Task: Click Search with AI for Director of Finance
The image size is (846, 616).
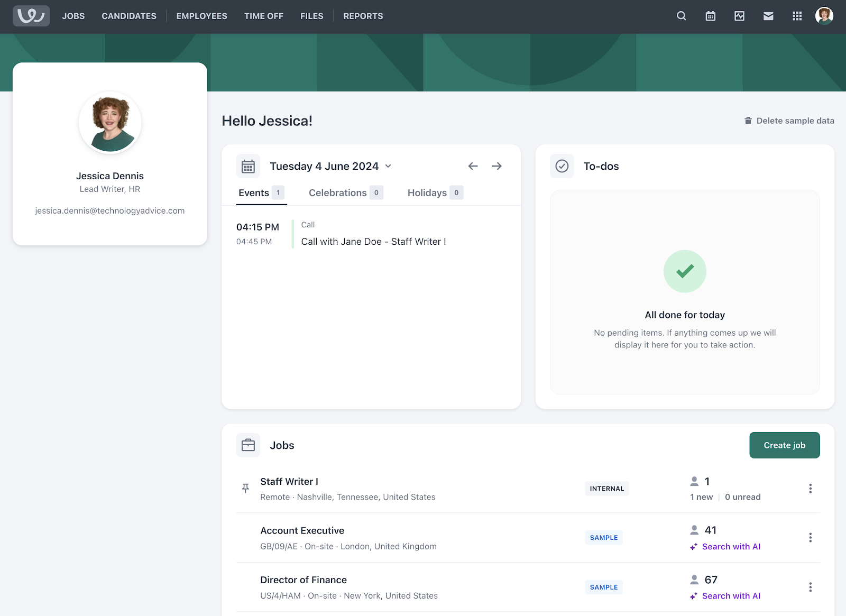Action: pos(725,596)
